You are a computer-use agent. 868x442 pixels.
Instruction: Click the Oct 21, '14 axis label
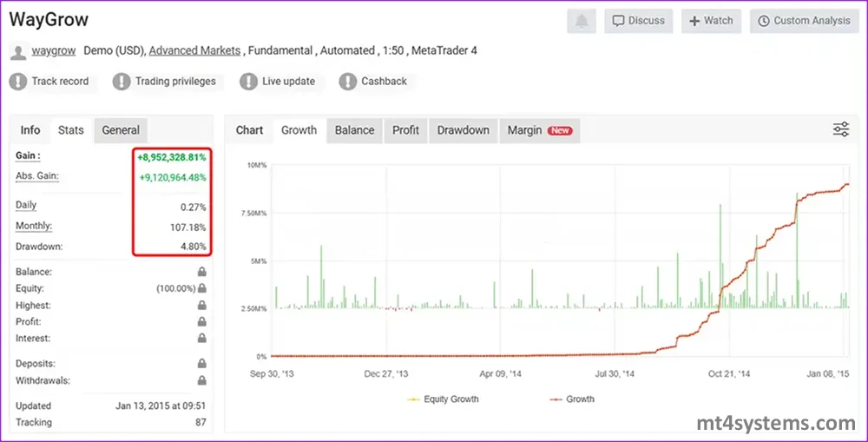(729, 374)
